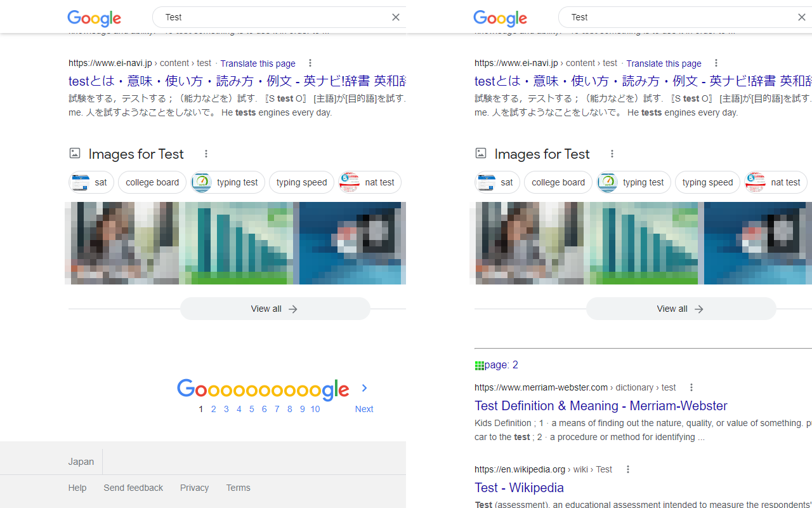
Task: Open the 'testとは' result title in right window
Action: (643, 81)
